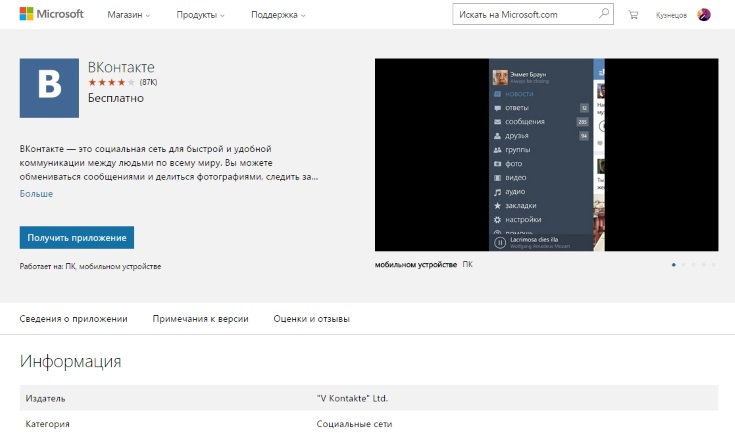735x433 pixels.
Task: Click the Lacrimosa dies illa track title
Action: click(x=534, y=239)
